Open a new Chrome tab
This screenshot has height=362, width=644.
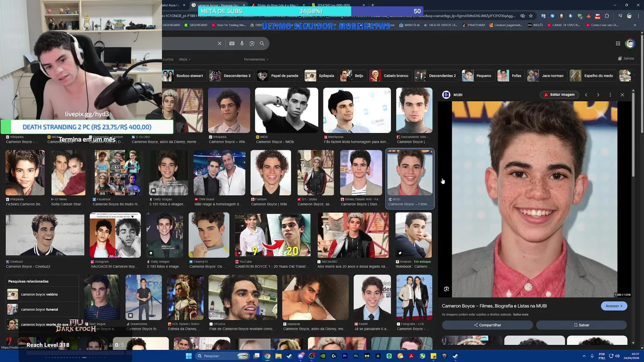point(372,5)
